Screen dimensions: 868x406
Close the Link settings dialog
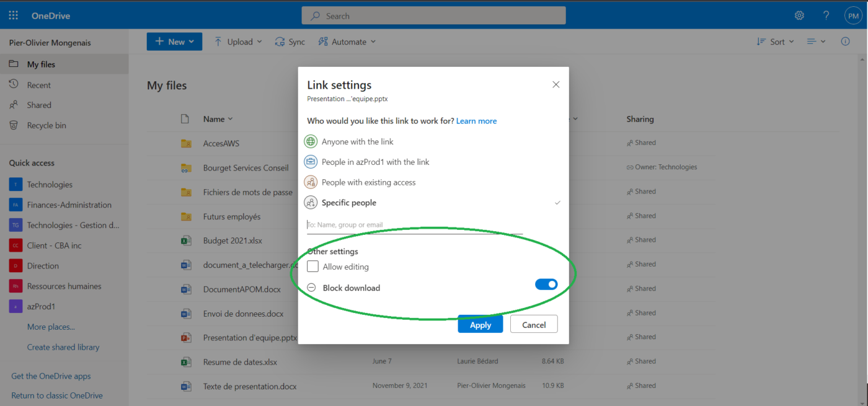(x=556, y=85)
